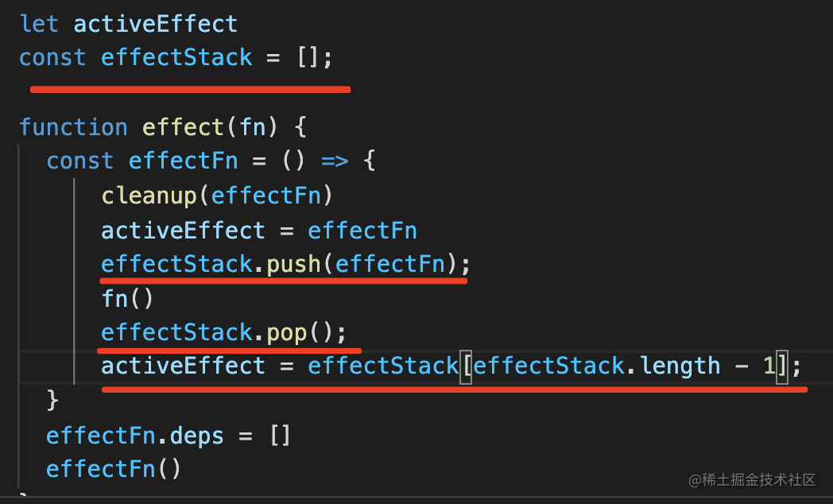Click effectFn argument inside cleanup call
Image resolution: width=833 pixels, height=504 pixels.
click(x=266, y=196)
